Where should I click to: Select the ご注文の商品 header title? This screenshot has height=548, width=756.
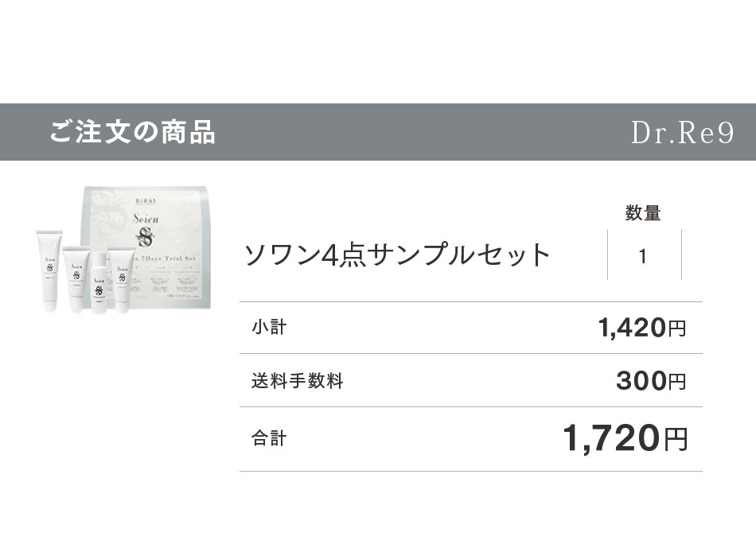132,131
